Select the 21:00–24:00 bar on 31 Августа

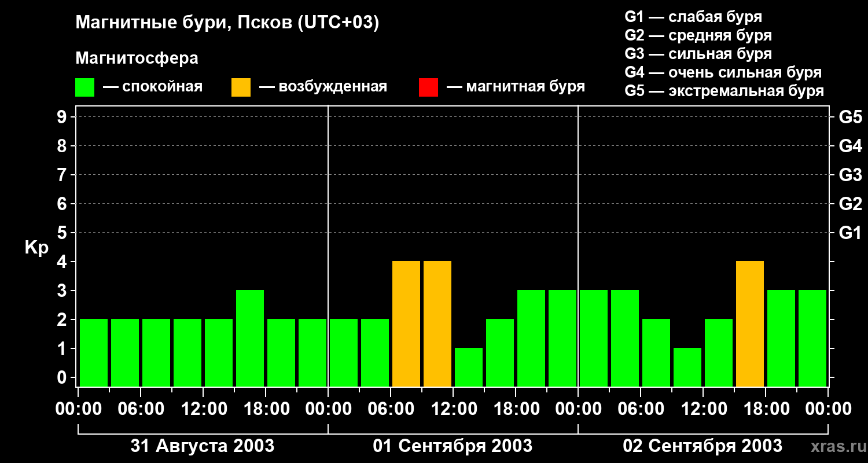(x=312, y=353)
